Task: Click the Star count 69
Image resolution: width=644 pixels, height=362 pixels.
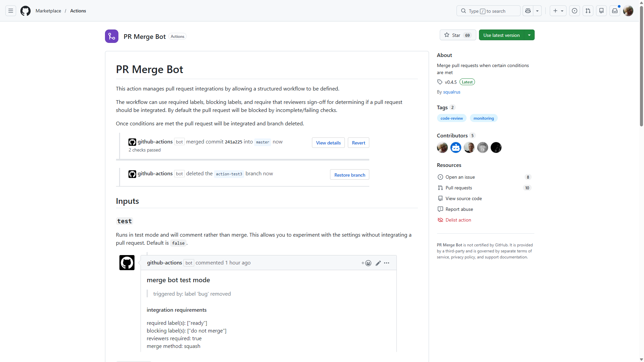Action: [467, 35]
